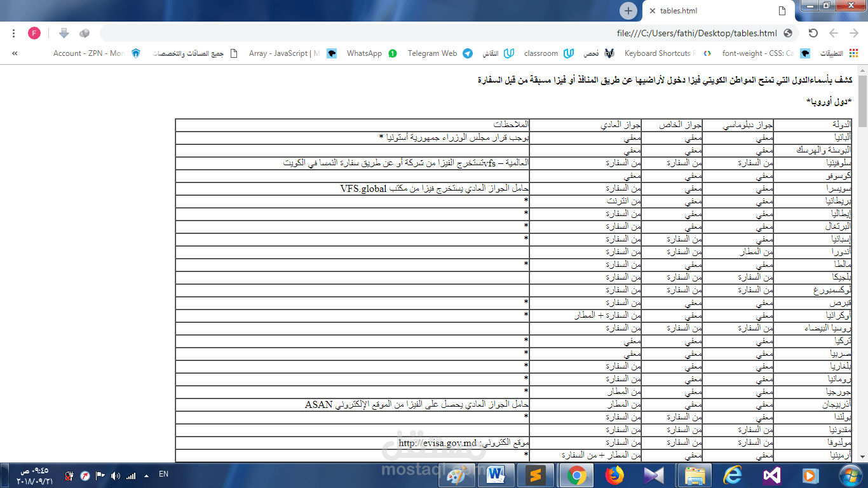Click the gray down-arrow extension icon
868x488 pixels.
click(x=64, y=33)
